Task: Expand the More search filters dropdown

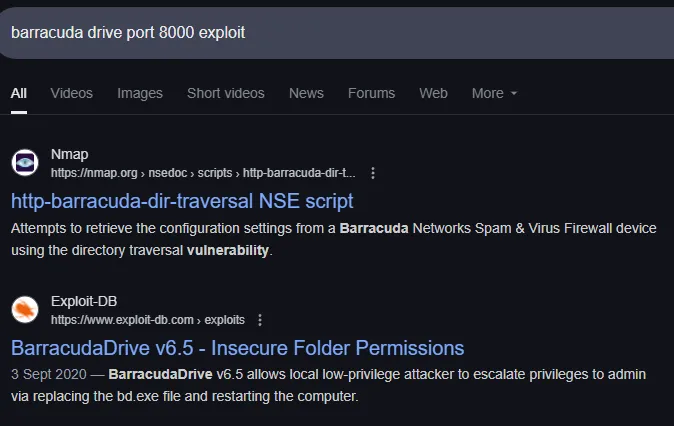Action: pyautogui.click(x=494, y=93)
